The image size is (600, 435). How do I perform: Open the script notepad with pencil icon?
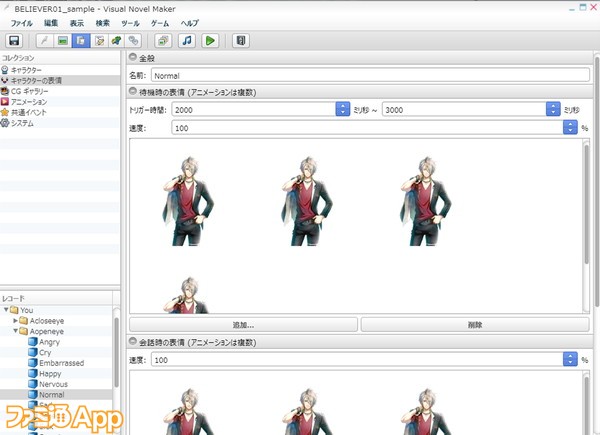click(99, 41)
